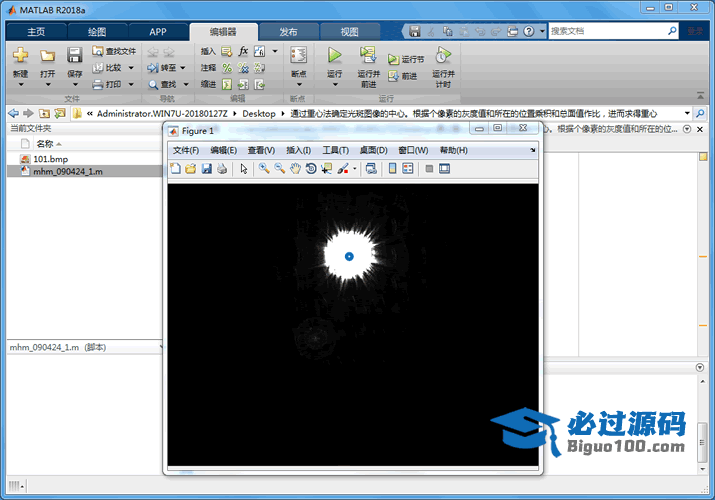The width and height of the screenshot is (715, 500).
Task: Toggle the Edit Plot arrow tool
Action: pyautogui.click(x=243, y=169)
